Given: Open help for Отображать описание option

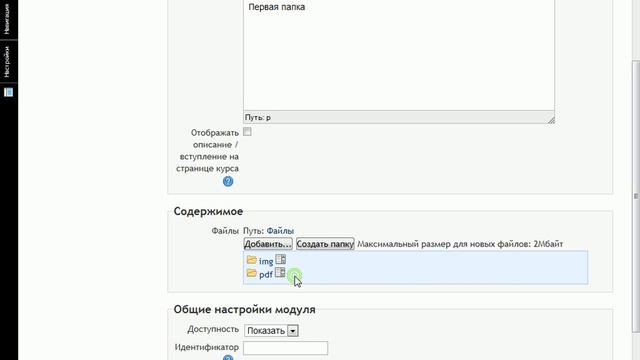Looking at the screenshot, I should point(228,181).
